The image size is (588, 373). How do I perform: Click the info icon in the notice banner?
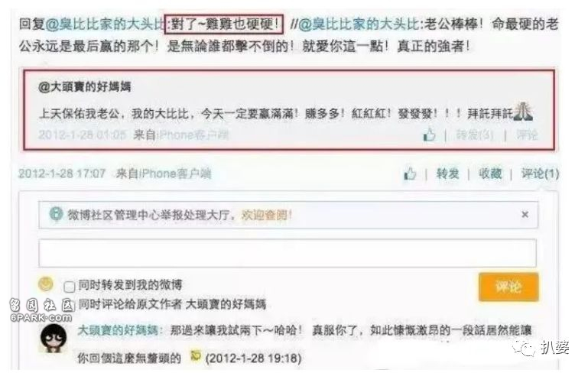coord(56,214)
